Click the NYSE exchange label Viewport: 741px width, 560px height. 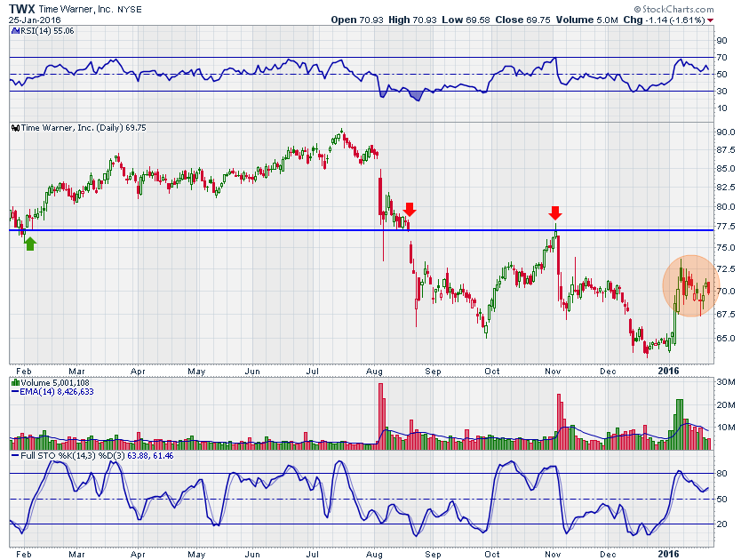click(x=130, y=10)
